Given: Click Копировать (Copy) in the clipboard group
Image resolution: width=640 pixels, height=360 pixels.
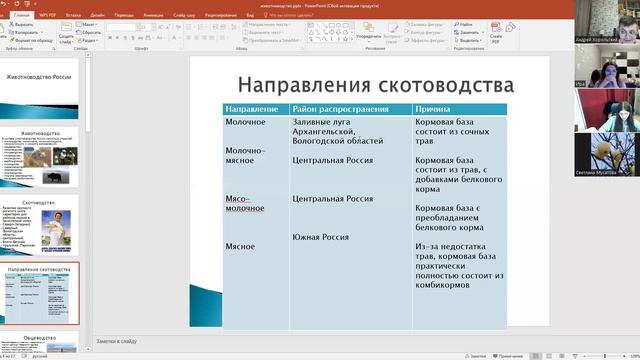Looking at the screenshot, I should [23, 32].
